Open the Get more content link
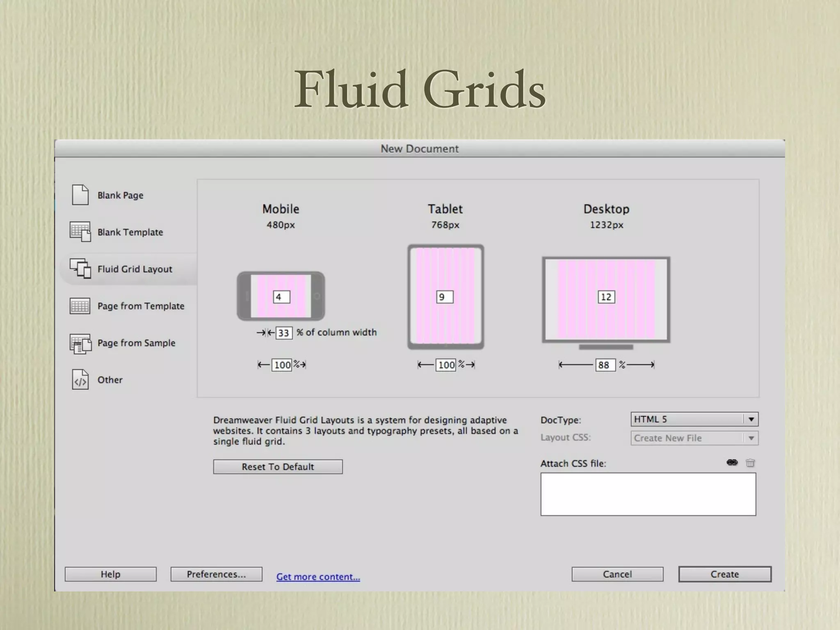Screen dimensions: 840x630 [318, 577]
